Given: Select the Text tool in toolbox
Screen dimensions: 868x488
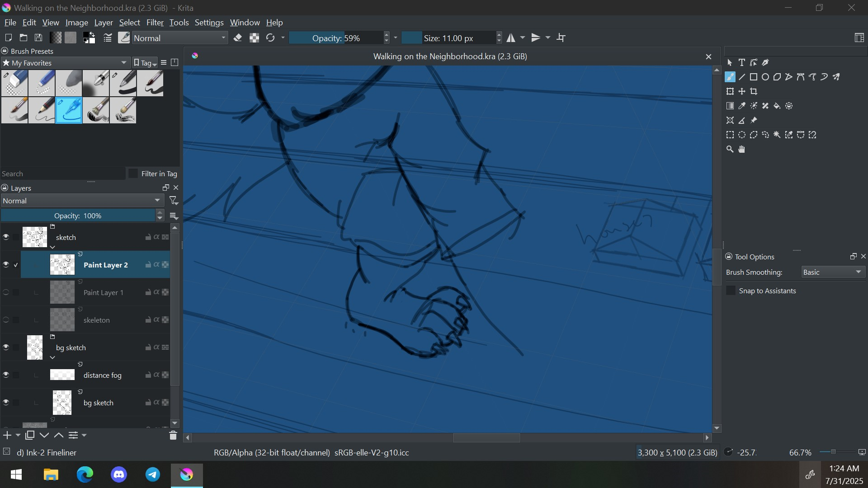Looking at the screenshot, I should point(742,63).
